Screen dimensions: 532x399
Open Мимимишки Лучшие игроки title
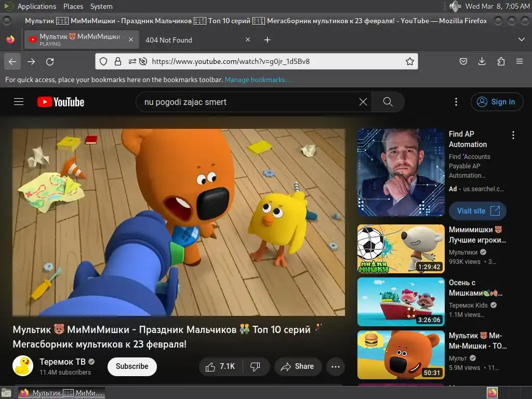pyautogui.click(x=477, y=235)
